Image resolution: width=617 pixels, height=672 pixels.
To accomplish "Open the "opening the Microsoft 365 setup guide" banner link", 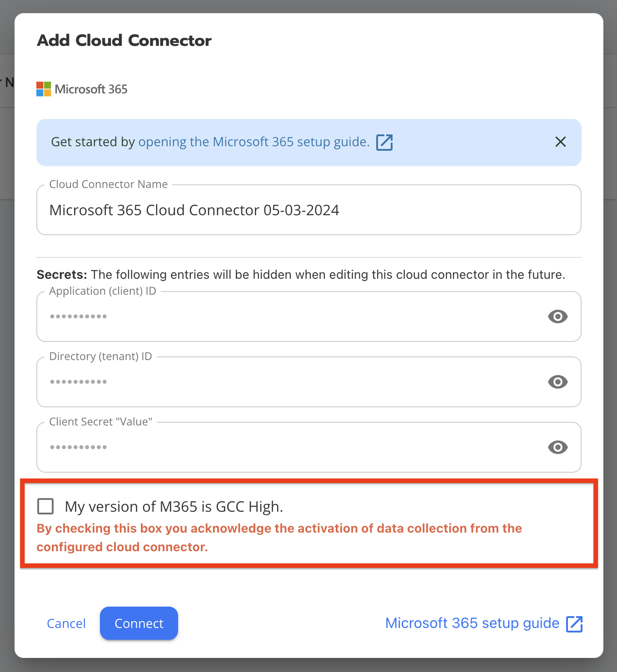I will click(254, 142).
